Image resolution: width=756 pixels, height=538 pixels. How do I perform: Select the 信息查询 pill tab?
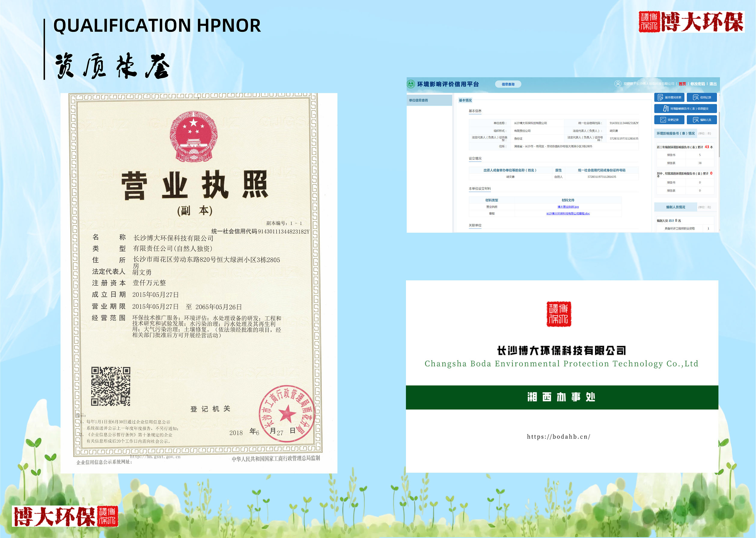[508, 84]
